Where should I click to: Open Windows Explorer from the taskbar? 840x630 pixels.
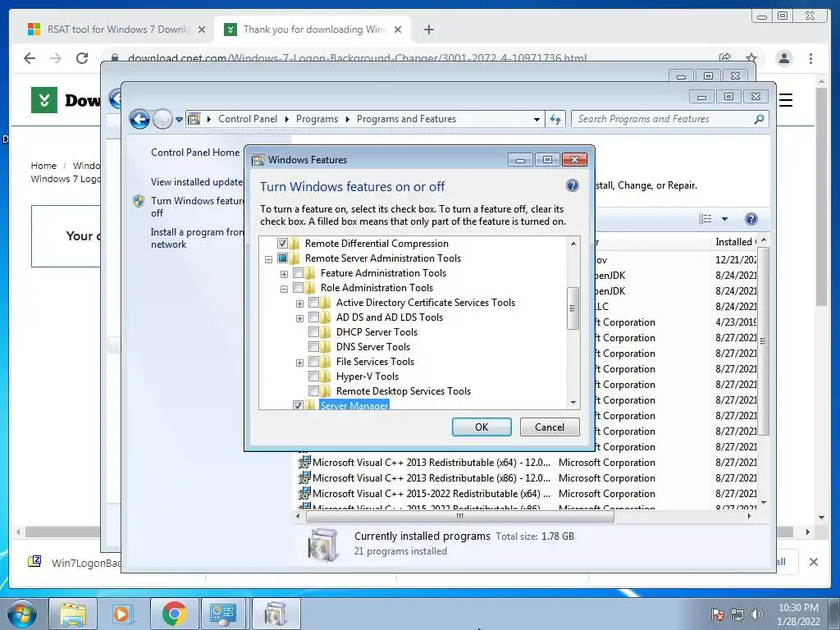coord(73,614)
